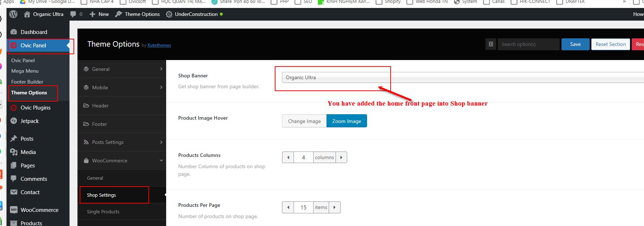Open the WordPress logo menu
The height and width of the screenshot is (226, 644).
[x=13, y=14]
